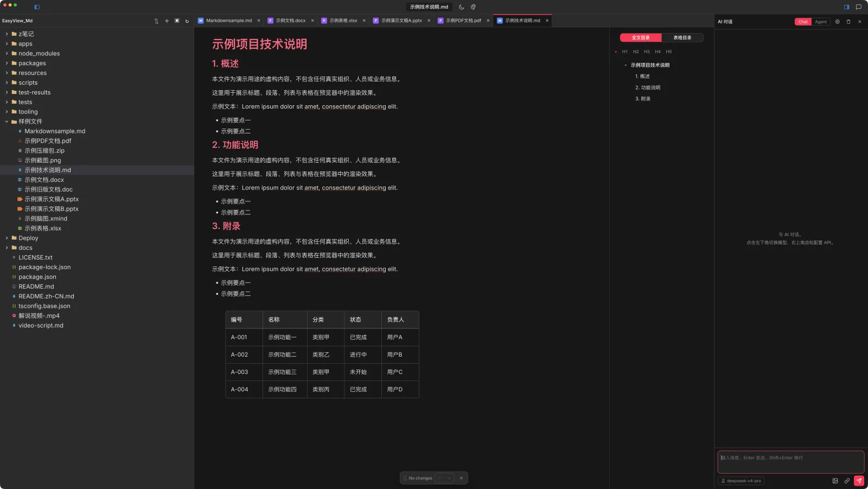This screenshot has width=868, height=489.
Task: Select Chat mode in AI panel
Action: tap(803, 22)
